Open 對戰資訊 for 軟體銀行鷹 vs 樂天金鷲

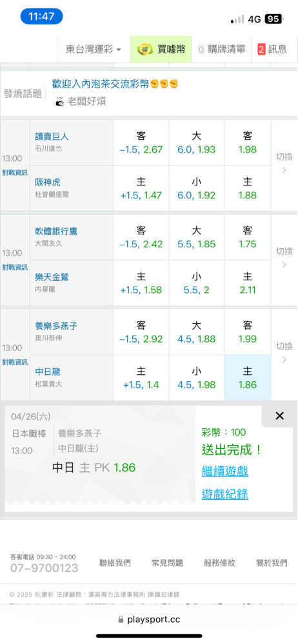(x=15, y=267)
